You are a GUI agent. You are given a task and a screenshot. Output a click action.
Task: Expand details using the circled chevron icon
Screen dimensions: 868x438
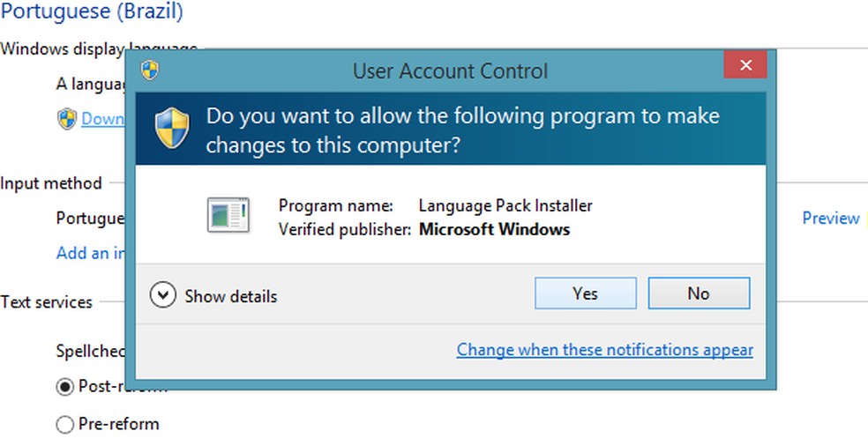click(x=163, y=295)
